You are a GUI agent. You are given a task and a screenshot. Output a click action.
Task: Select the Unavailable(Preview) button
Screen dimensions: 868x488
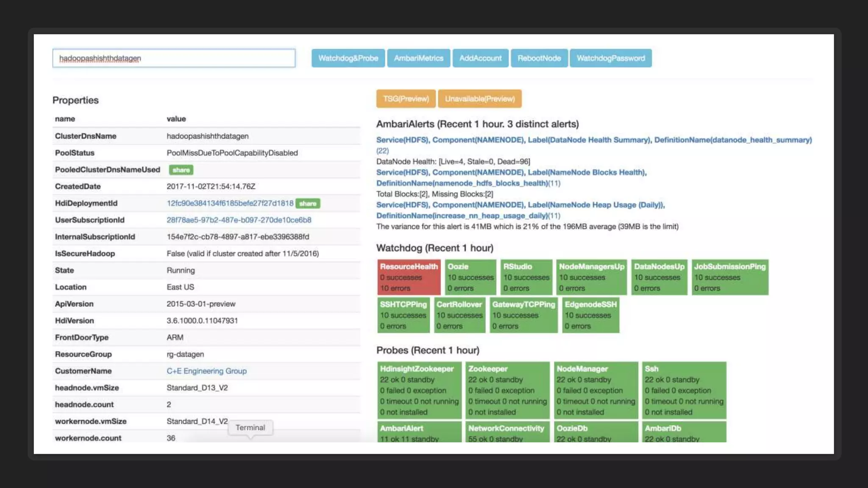click(479, 99)
